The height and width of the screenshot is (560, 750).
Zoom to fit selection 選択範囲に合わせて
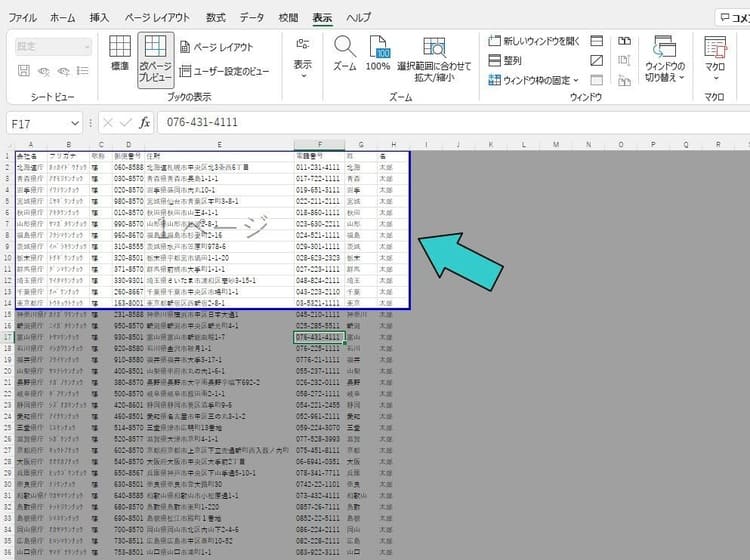434,59
